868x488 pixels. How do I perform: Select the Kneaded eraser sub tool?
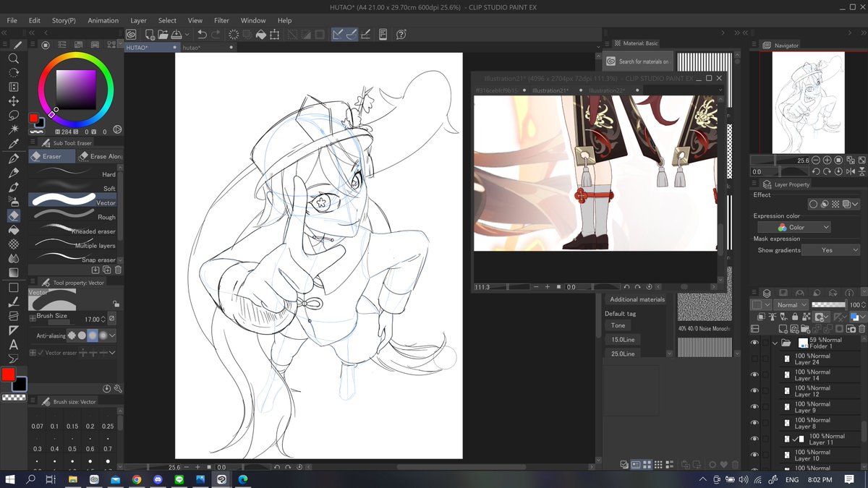(72, 231)
